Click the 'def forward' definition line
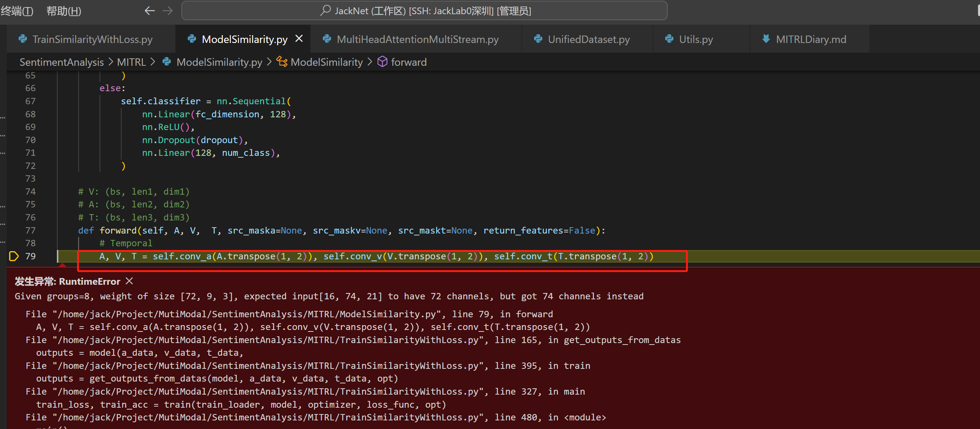 [341, 230]
